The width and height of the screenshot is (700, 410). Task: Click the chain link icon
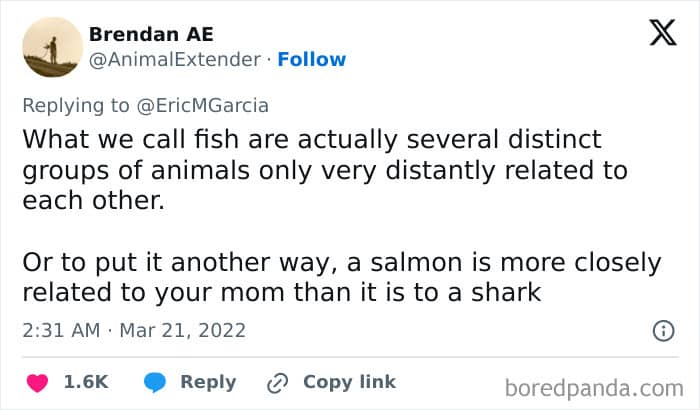coord(276,382)
